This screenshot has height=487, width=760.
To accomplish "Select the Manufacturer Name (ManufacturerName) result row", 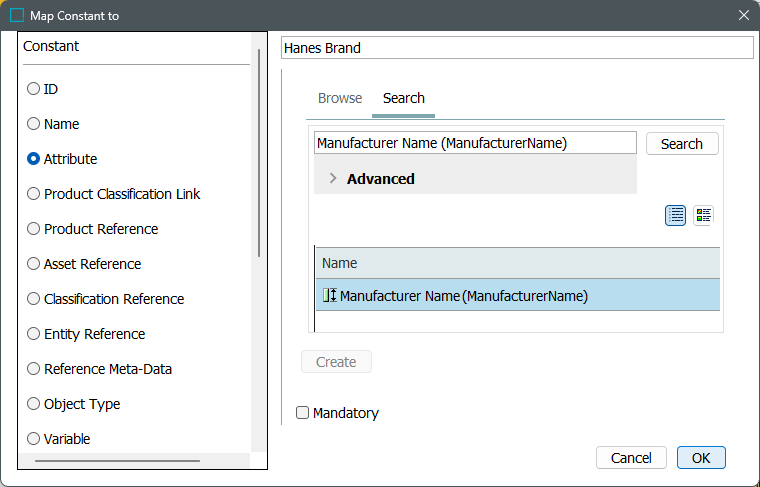I will tap(518, 295).
